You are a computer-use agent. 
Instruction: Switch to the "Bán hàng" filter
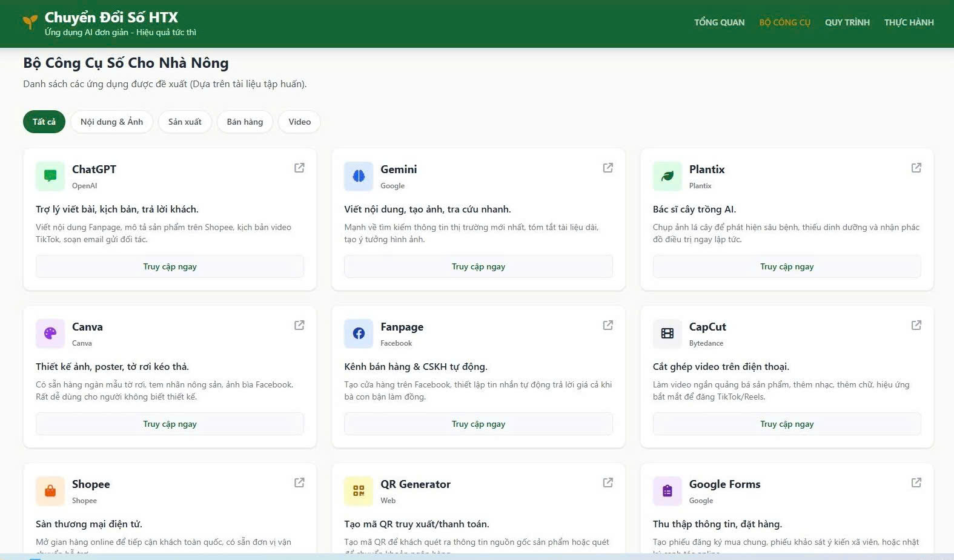(x=245, y=122)
